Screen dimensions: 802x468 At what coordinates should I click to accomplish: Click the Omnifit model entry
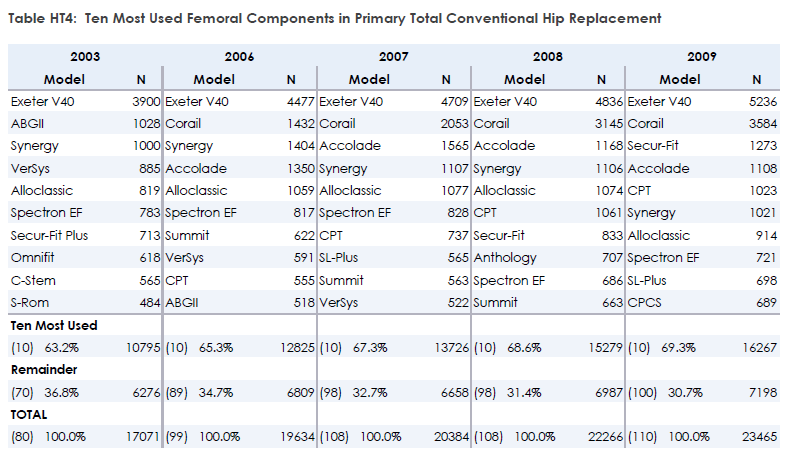pos(32,258)
